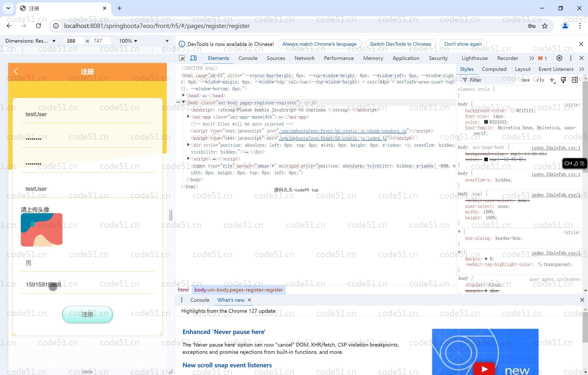Open the Chrome three-dot menu
The width and height of the screenshot is (588, 375).
[580, 26]
